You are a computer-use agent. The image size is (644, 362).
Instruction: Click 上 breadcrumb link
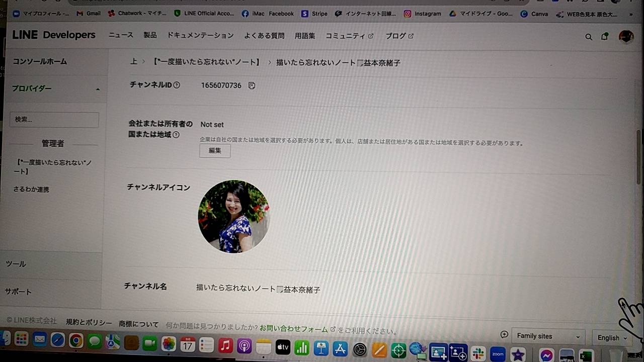coord(134,61)
